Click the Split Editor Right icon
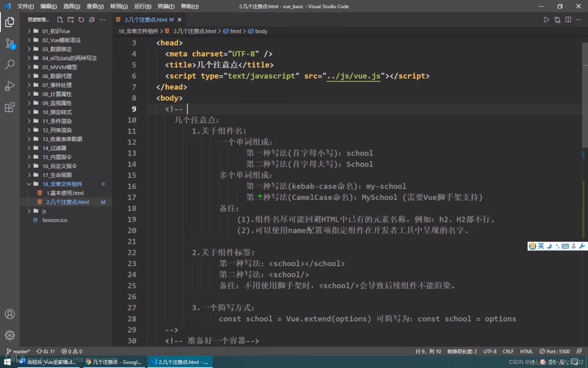This screenshot has width=588, height=368. pyautogui.click(x=568, y=20)
